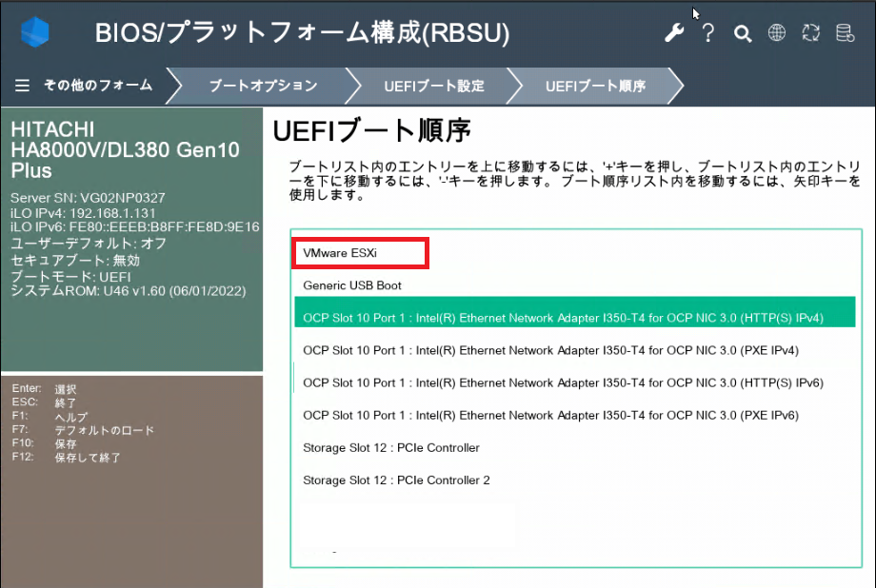Click the refresh arrows icon

click(x=810, y=33)
